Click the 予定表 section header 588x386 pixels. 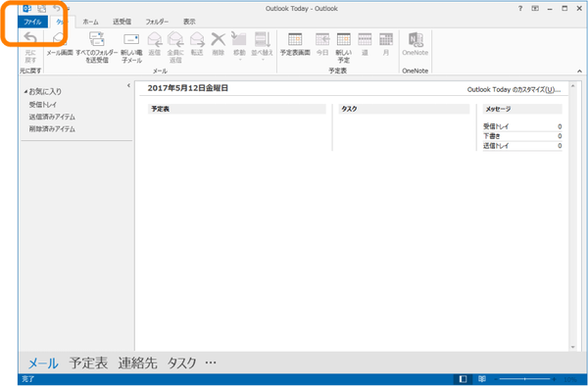[x=236, y=109]
